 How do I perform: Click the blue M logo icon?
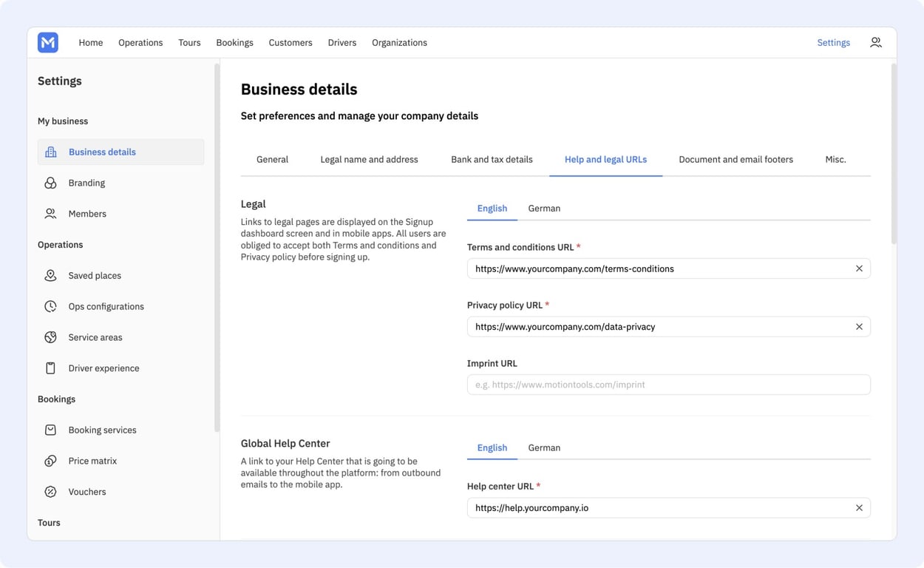pyautogui.click(x=48, y=42)
